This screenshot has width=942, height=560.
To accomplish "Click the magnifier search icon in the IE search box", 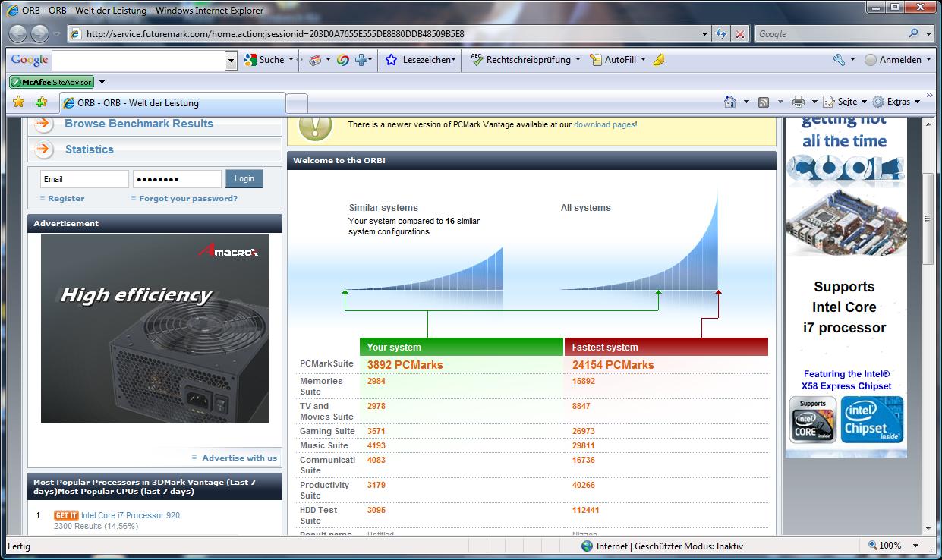I will pos(913,34).
